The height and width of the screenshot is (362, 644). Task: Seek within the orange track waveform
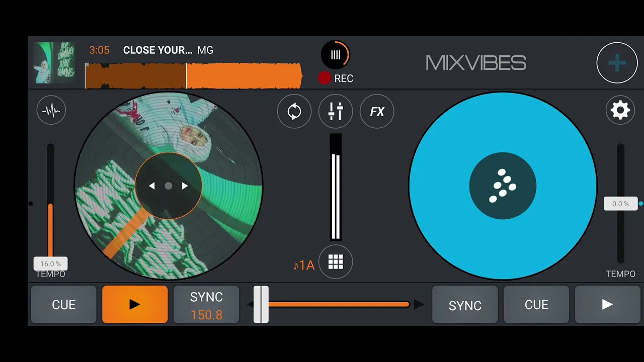point(194,76)
